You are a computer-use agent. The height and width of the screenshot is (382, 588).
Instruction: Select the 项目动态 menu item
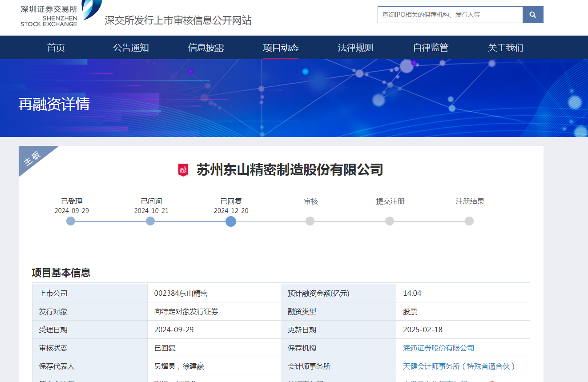281,48
